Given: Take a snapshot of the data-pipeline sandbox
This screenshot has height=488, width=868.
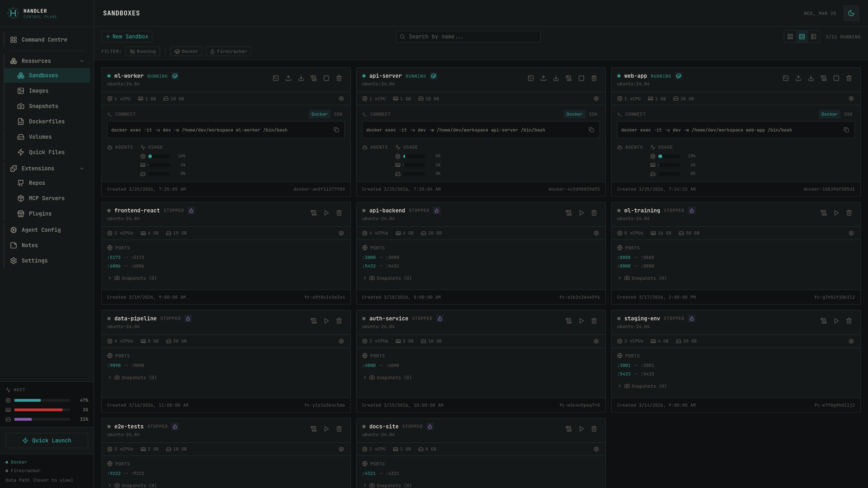Looking at the screenshot, I should [x=314, y=321].
